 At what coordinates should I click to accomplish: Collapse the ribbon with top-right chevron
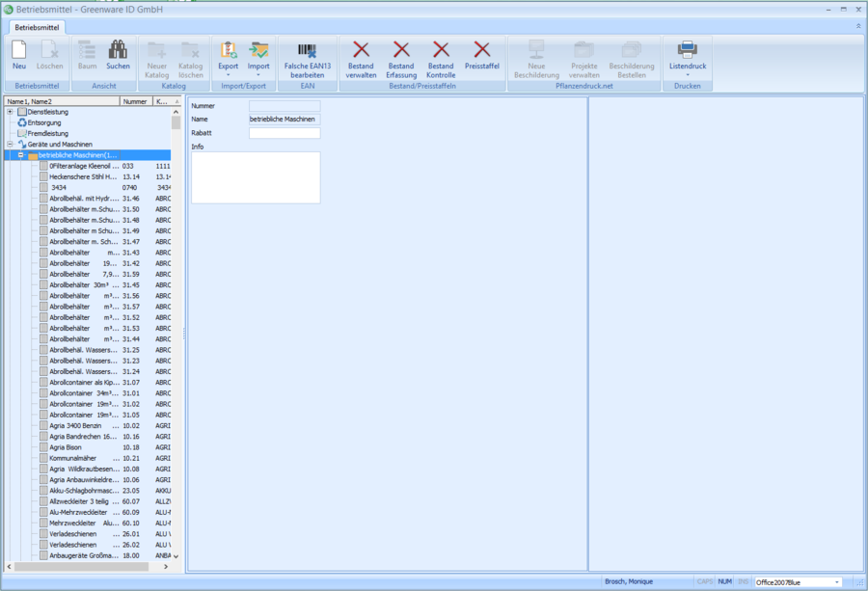[858, 26]
